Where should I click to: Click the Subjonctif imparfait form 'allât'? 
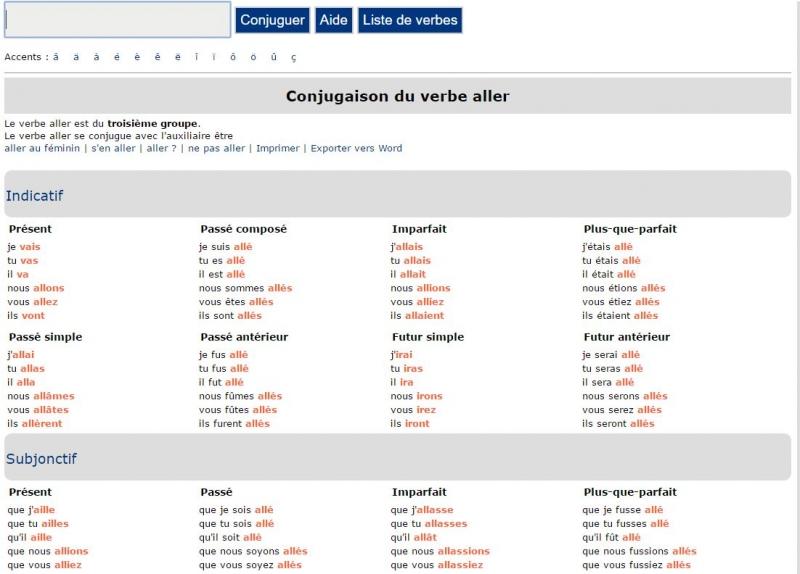(x=425, y=537)
